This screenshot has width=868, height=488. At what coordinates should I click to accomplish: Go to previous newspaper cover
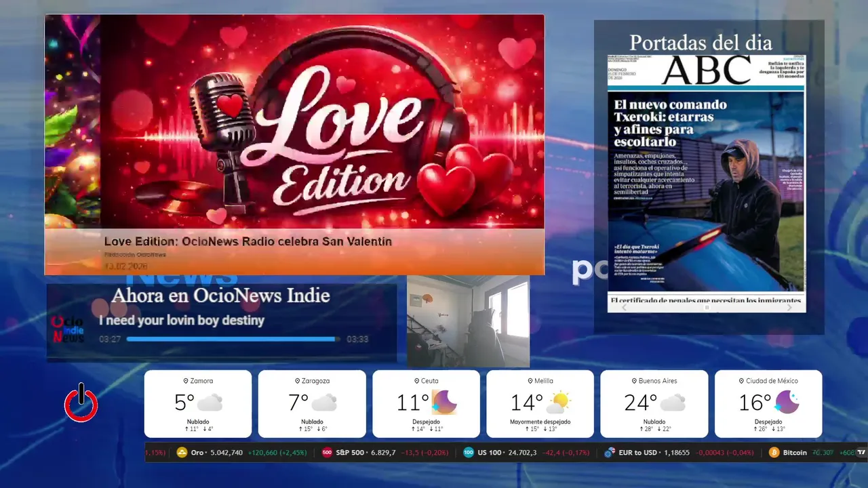625,308
